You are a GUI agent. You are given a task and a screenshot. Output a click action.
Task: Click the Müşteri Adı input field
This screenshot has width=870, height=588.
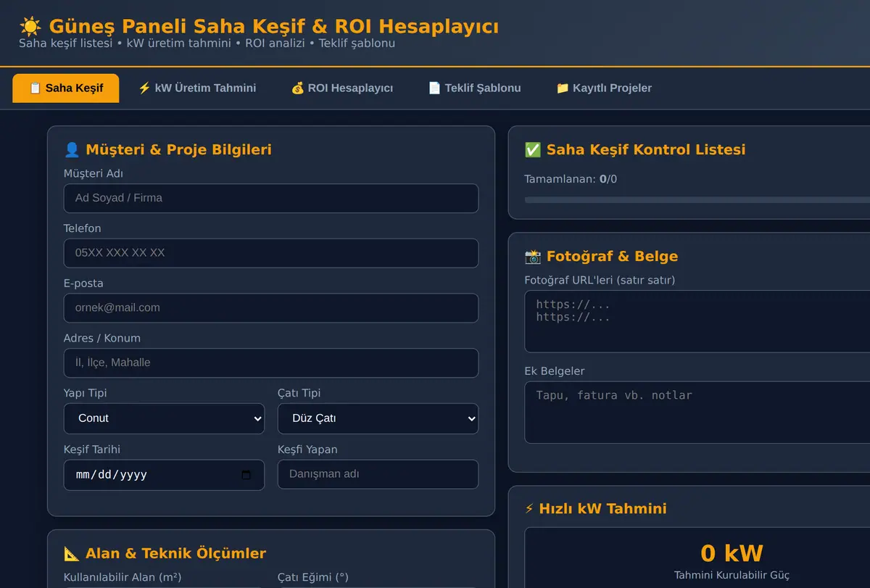(x=271, y=198)
